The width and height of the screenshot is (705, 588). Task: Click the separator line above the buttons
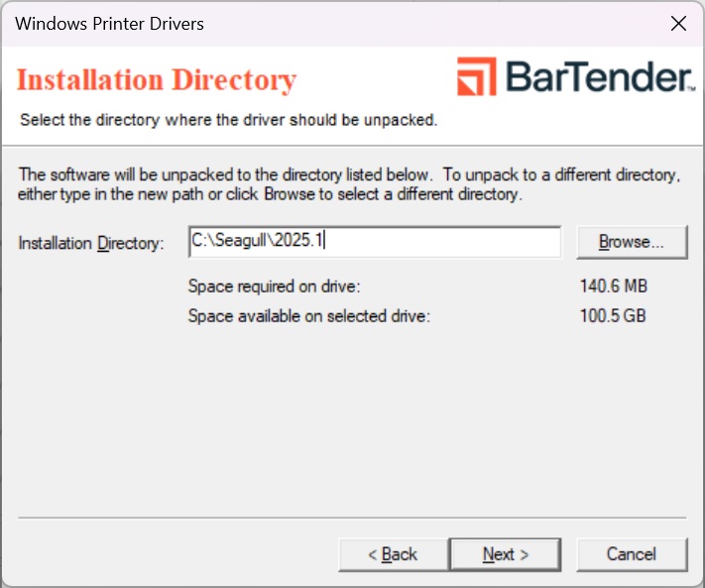click(x=352, y=517)
